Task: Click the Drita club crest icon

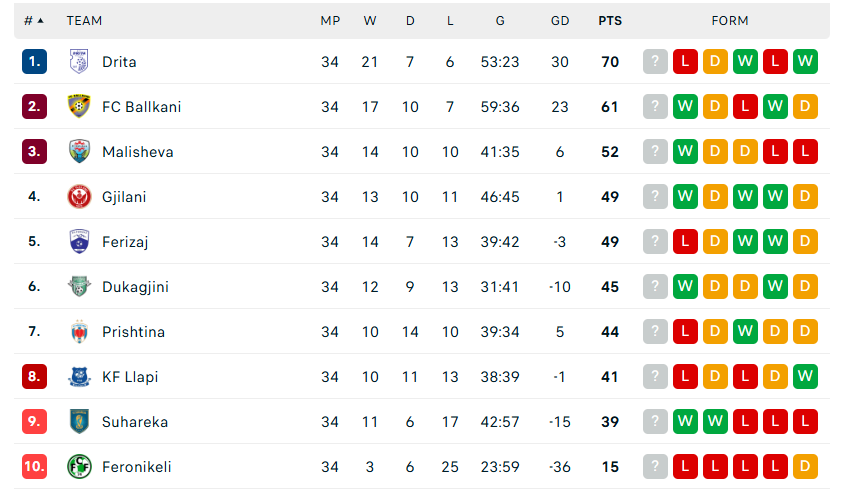Action: pyautogui.click(x=79, y=61)
